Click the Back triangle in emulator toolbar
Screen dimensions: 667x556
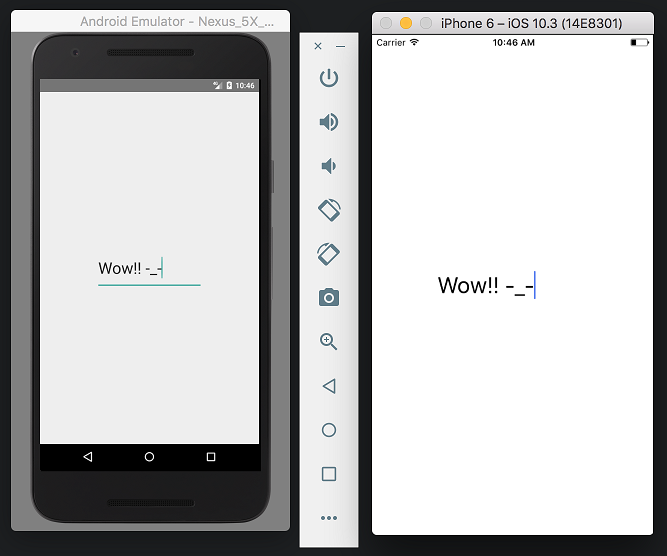[x=329, y=386]
